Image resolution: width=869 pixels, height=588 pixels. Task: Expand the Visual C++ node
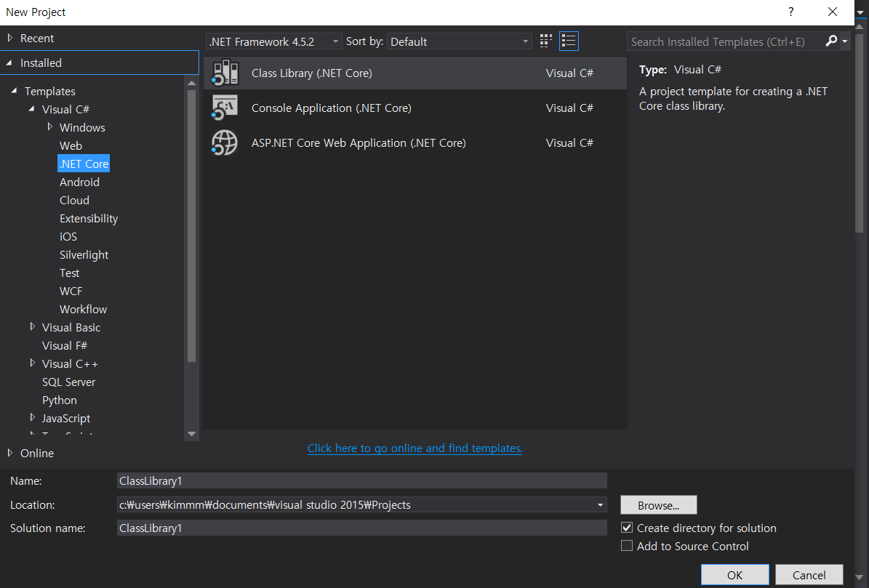pyautogui.click(x=32, y=363)
